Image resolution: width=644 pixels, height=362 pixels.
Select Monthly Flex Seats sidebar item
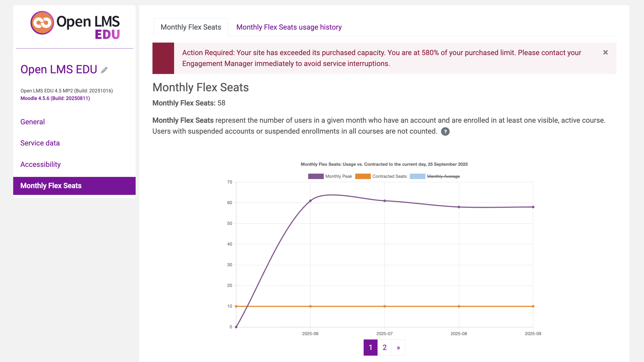click(74, 186)
